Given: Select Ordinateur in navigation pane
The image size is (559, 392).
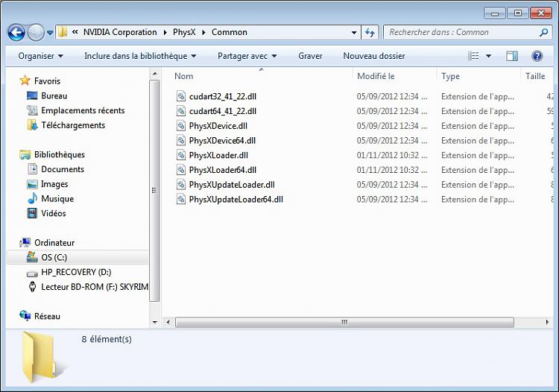Looking at the screenshot, I should pos(54,243).
